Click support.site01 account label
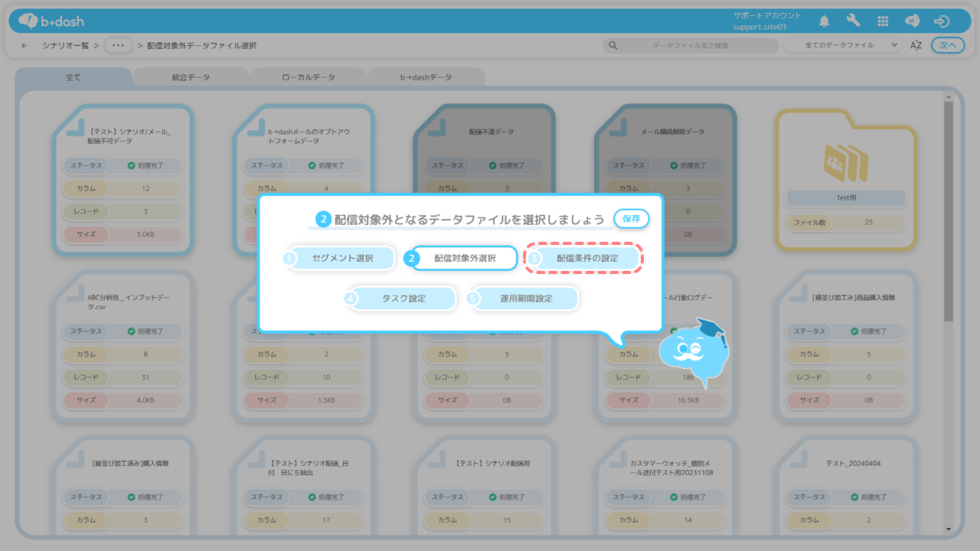Image resolution: width=980 pixels, height=551 pixels. tap(759, 27)
